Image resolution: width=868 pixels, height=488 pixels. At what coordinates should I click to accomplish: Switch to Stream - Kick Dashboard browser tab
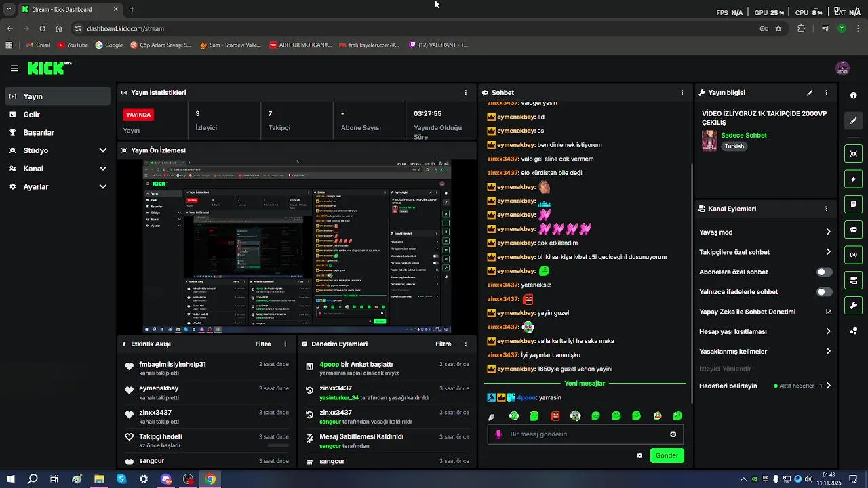point(69,9)
